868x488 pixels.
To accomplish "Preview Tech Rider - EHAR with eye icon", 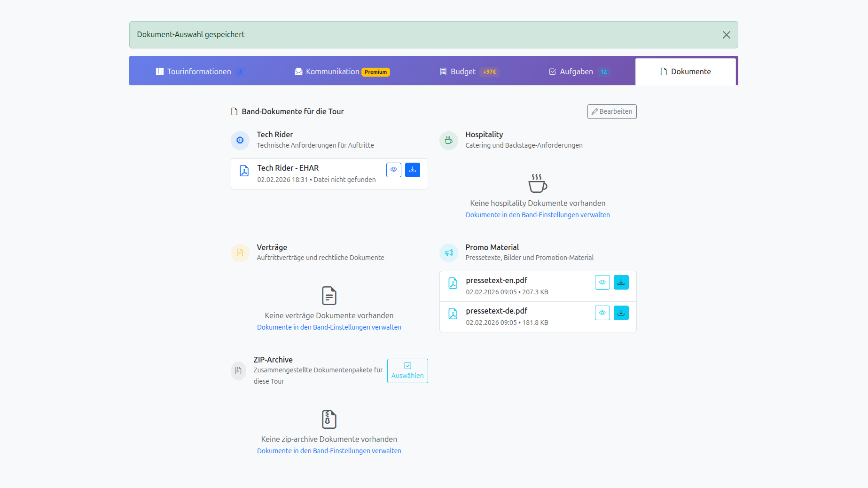I will [x=393, y=170].
